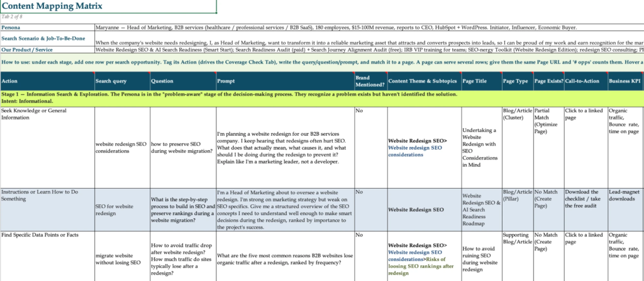The height and width of the screenshot is (281, 644).
Task: Select 'Blog/Article (Pillar)' page type cell
Action: pos(518,209)
